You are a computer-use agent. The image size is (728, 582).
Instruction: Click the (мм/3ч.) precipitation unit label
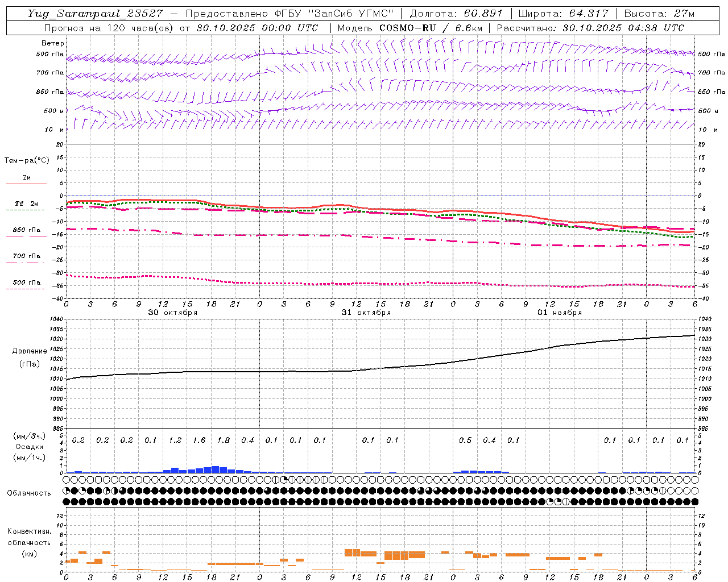point(30,436)
